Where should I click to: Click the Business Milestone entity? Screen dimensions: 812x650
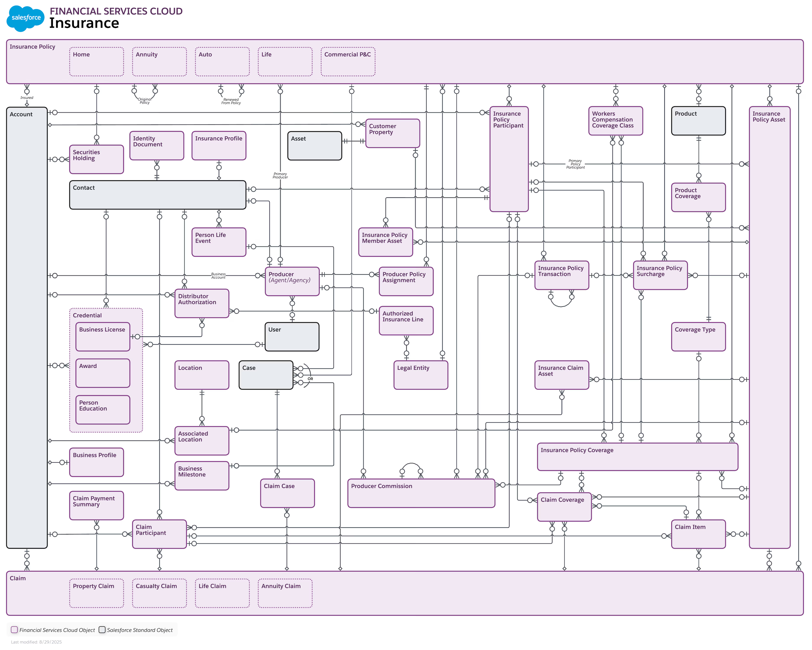click(202, 476)
